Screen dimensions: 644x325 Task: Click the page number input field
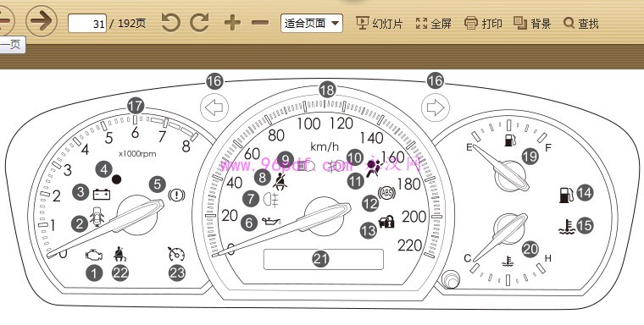(87, 24)
